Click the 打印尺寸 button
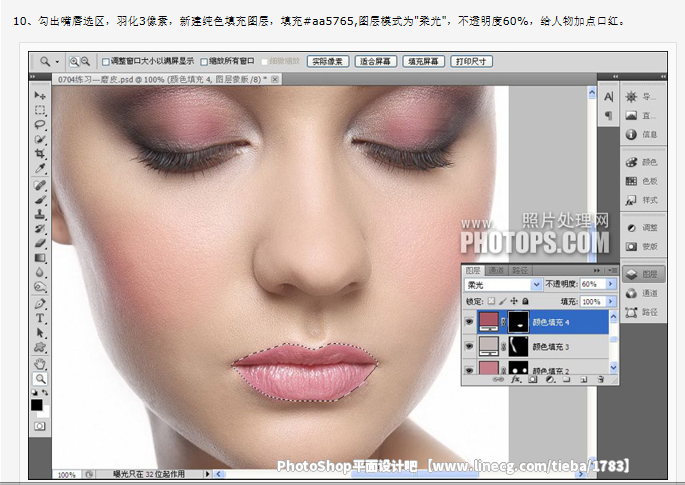This screenshot has width=685, height=485. (x=471, y=62)
